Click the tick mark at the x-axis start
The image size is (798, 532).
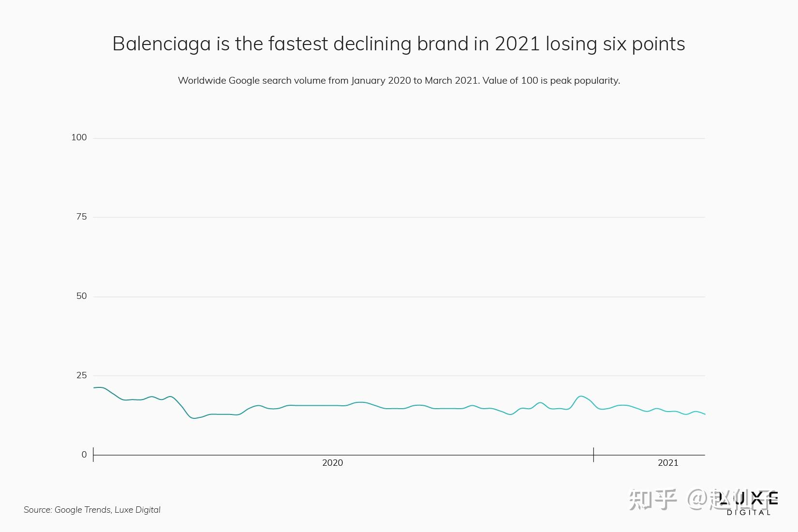[93, 455]
